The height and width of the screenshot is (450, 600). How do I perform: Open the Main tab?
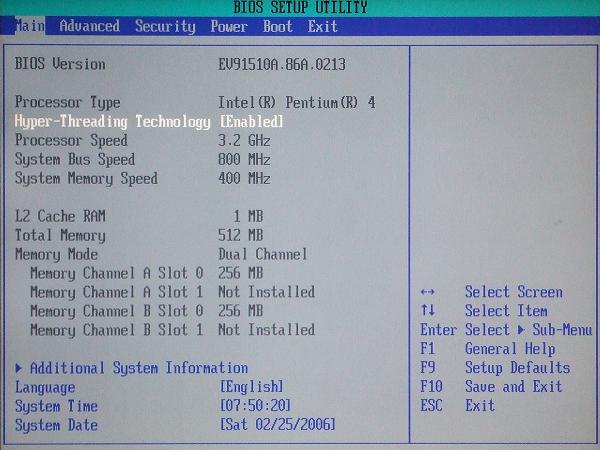pyautogui.click(x=28, y=26)
